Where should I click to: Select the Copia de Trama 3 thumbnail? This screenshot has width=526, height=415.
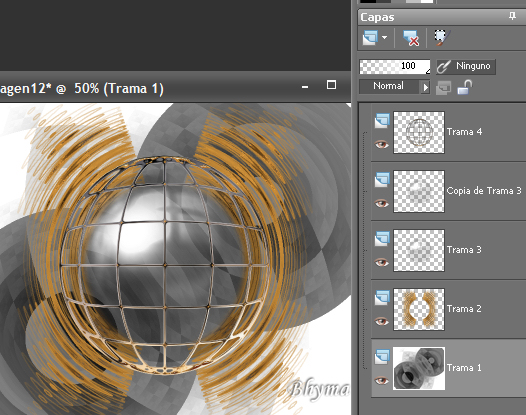[419, 192]
